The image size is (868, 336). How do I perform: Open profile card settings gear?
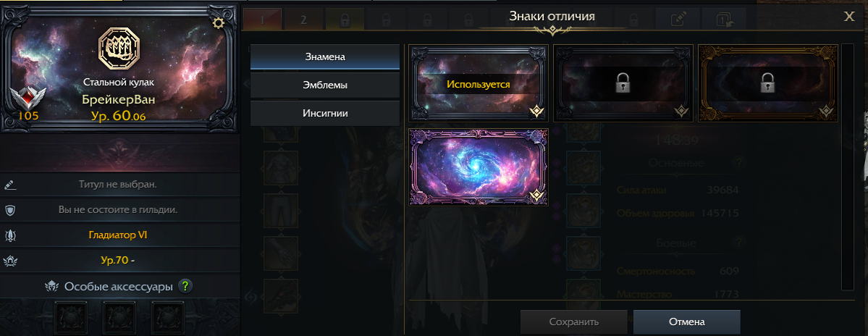pyautogui.click(x=218, y=22)
